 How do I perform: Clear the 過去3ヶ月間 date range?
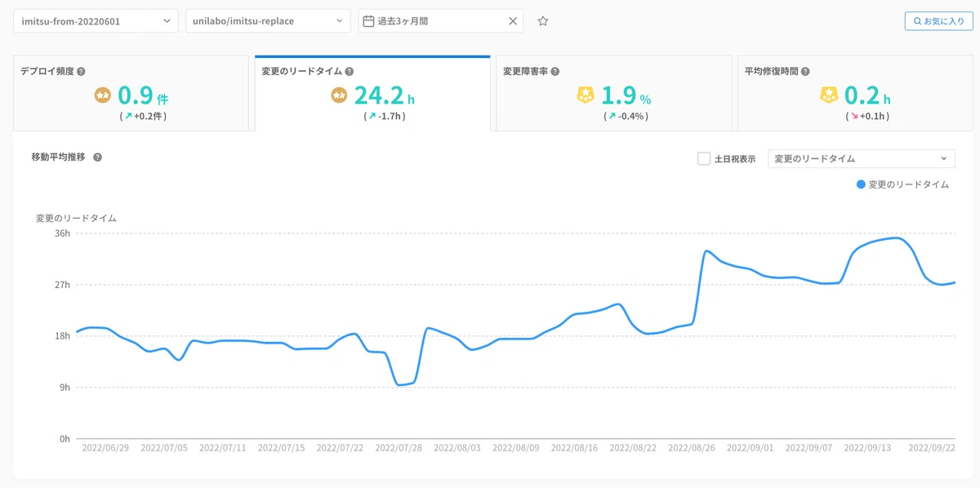513,21
